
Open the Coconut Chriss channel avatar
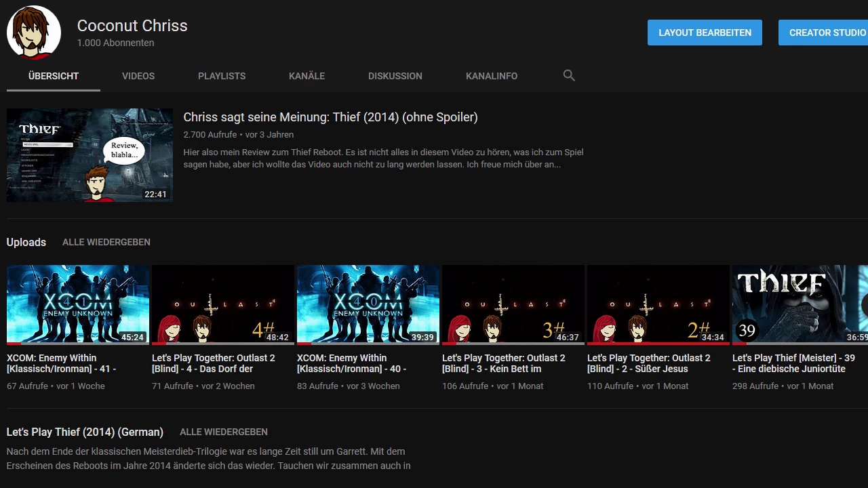[x=34, y=33]
